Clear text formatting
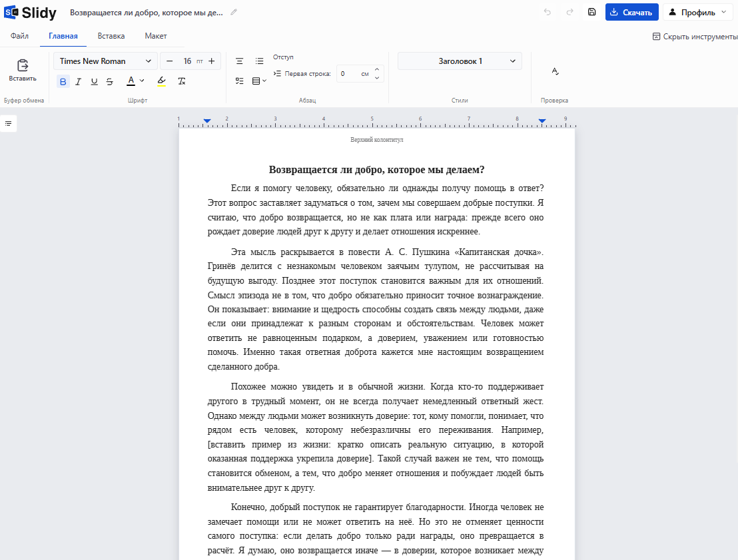738x560 pixels. [x=182, y=81]
